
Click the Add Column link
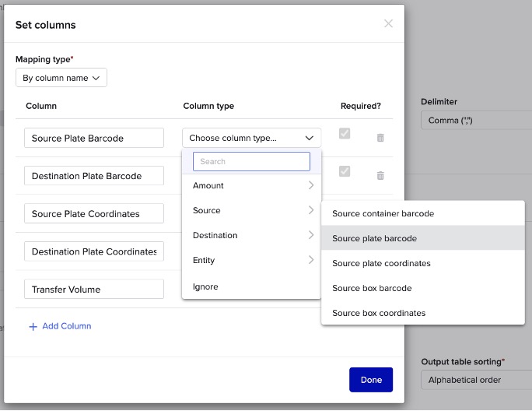click(66, 326)
